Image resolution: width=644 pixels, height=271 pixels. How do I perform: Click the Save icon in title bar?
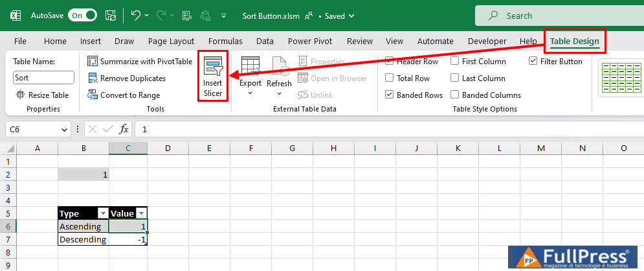(111, 15)
